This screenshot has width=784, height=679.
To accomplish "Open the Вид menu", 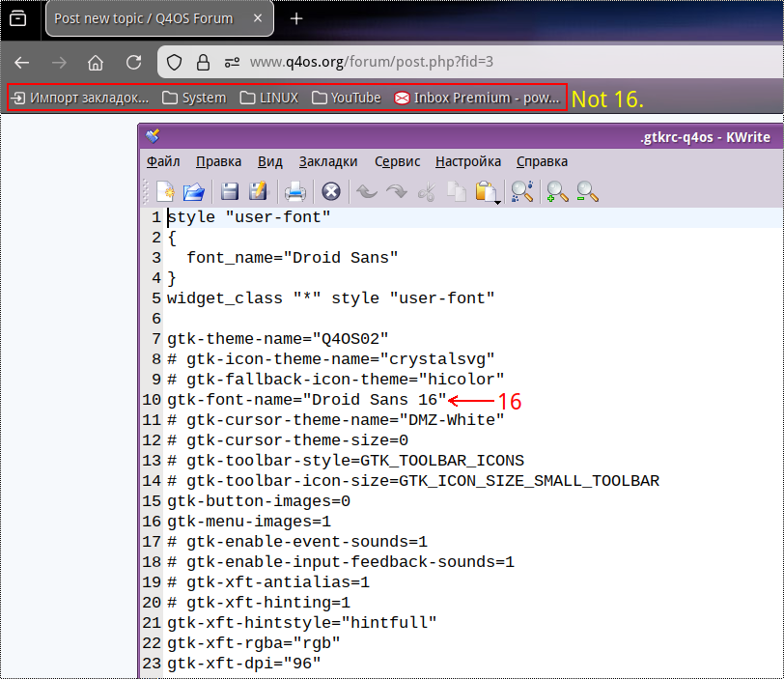I will coord(270,161).
